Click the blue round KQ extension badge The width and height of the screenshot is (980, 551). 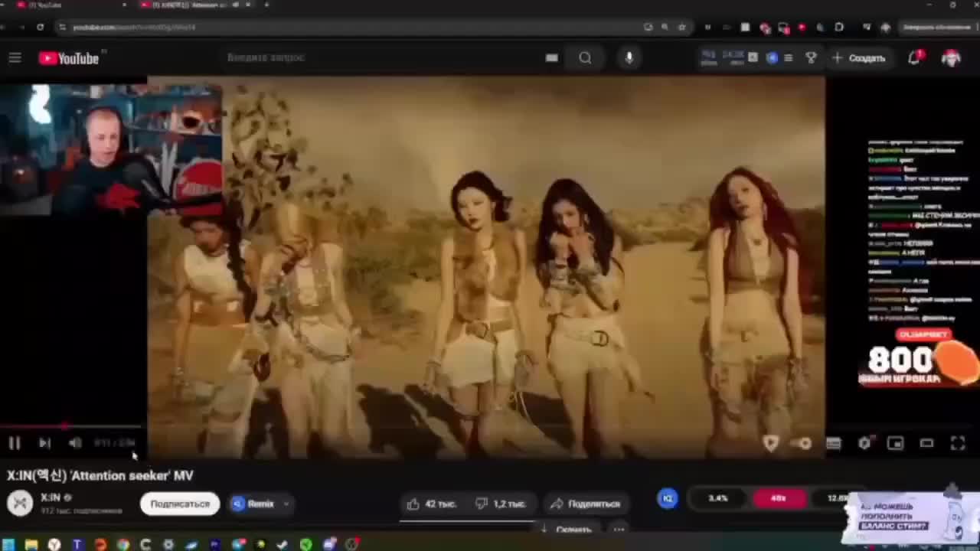(668, 499)
